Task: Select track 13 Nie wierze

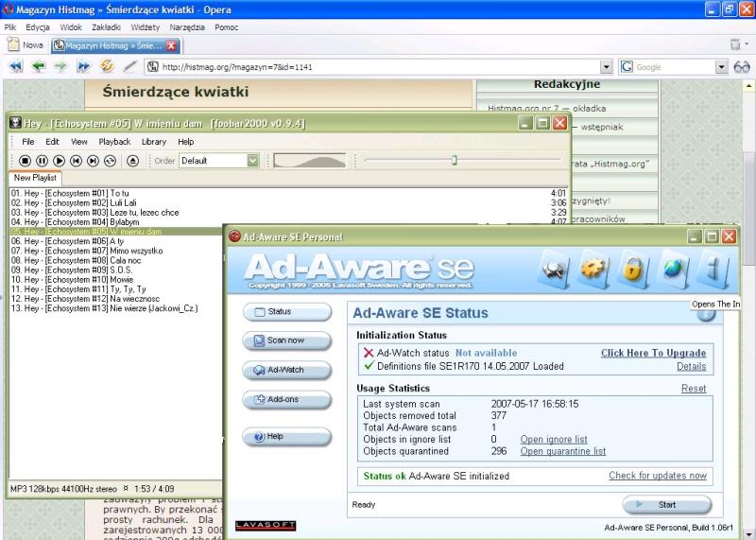Action: tap(115, 308)
